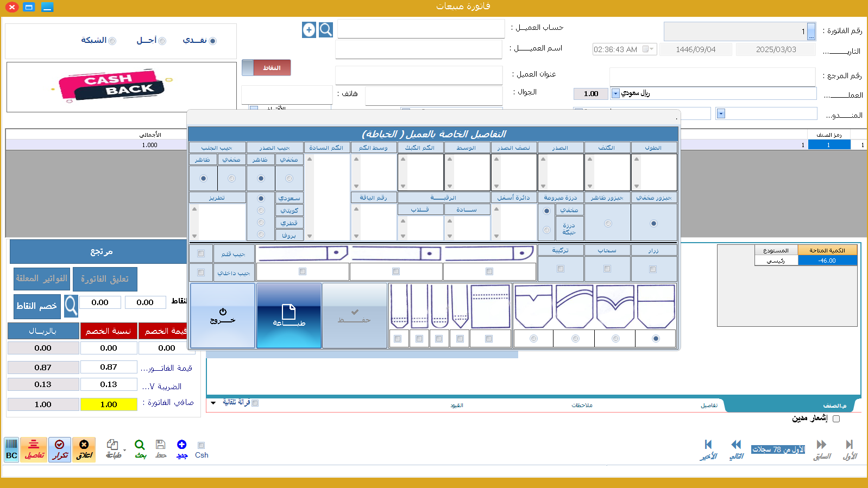The height and width of the screenshot is (488, 868).
Task: Select the نقدي cash payment option
Action: coord(212,41)
